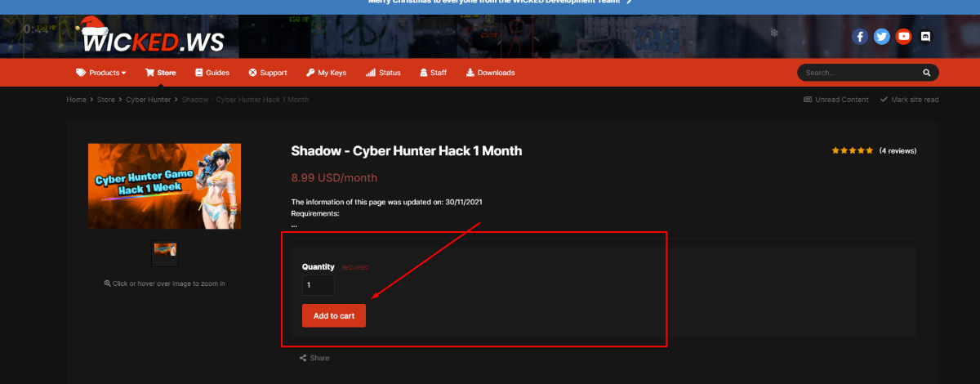Open the (4 reviews) link
Screen dimensions: 980x384
tap(898, 151)
